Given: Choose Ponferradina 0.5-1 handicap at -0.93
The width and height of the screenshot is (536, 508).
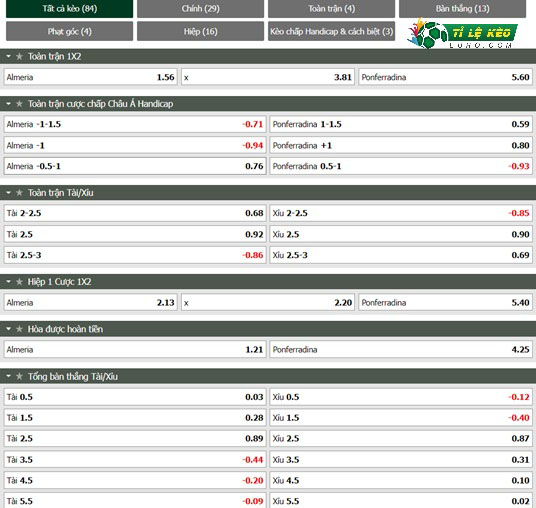Looking at the screenshot, I should click(401, 166).
